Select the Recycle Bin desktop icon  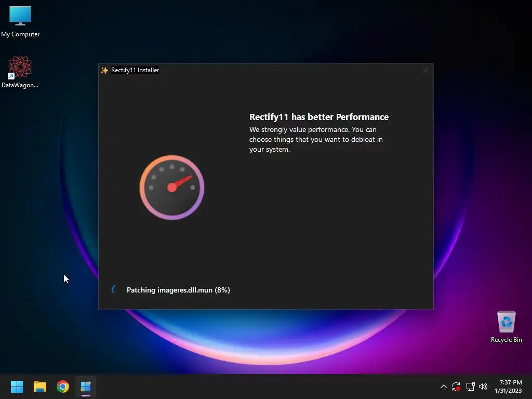pos(506,327)
